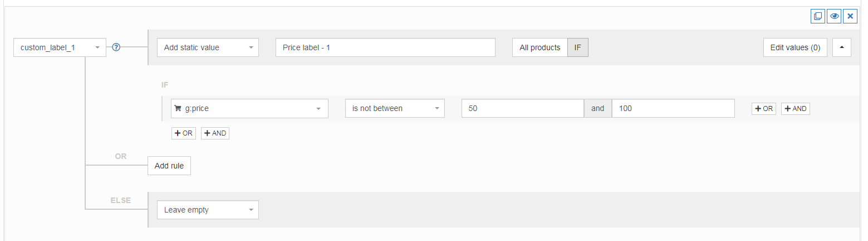Click the duplicate rule icon
Viewport: 868px width, 241px height.
[817, 16]
